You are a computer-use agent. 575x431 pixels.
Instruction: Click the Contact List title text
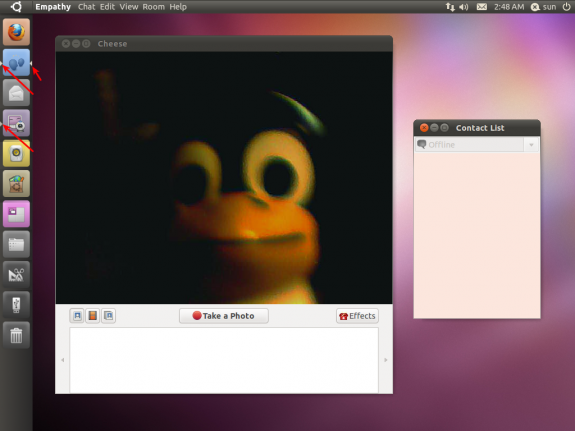(x=480, y=128)
